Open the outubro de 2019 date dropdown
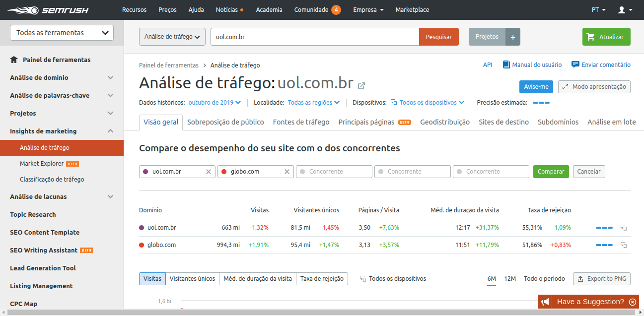 pyautogui.click(x=215, y=103)
